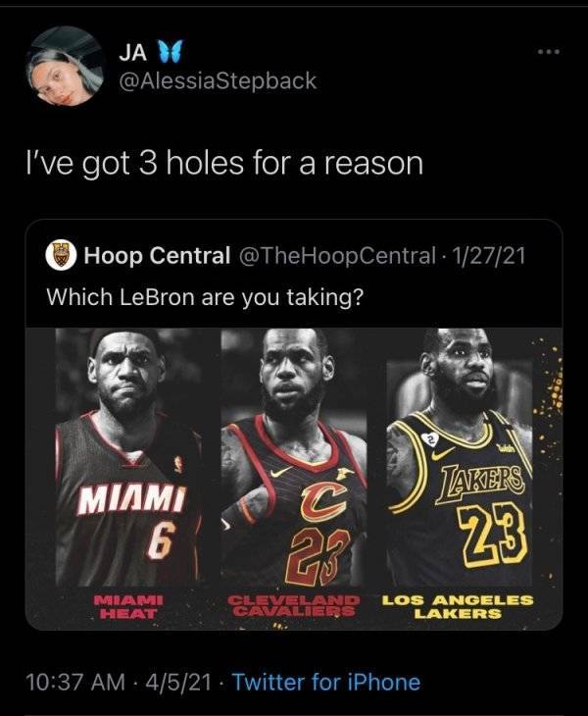Click the "I've got 3 holes" tweet text
588x716 pixels.
[223, 164]
